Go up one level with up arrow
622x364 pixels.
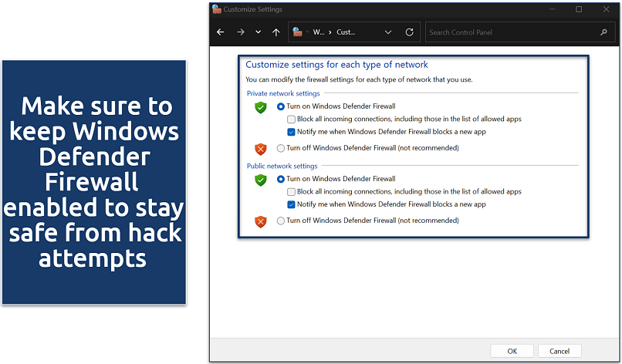[x=276, y=32]
